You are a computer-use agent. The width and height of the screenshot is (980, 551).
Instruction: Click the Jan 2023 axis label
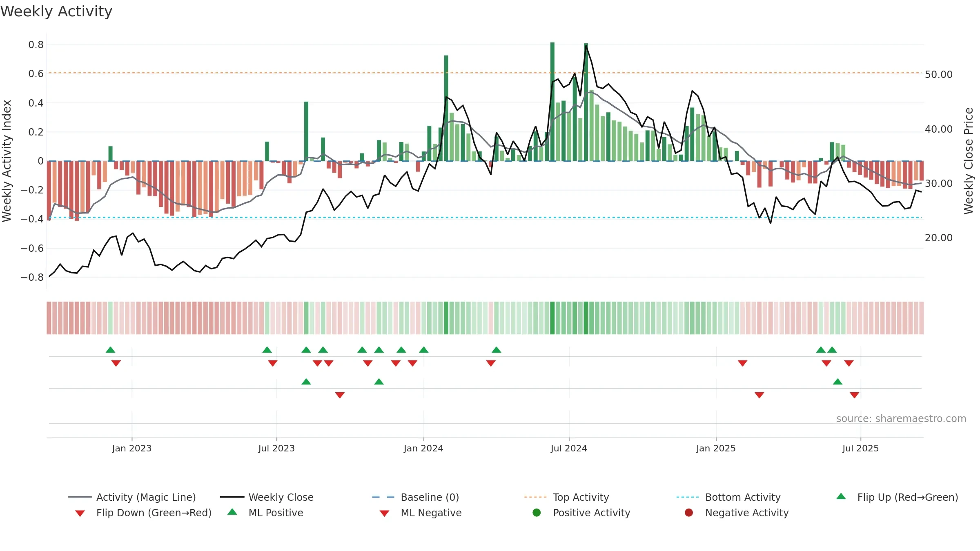pyautogui.click(x=131, y=448)
